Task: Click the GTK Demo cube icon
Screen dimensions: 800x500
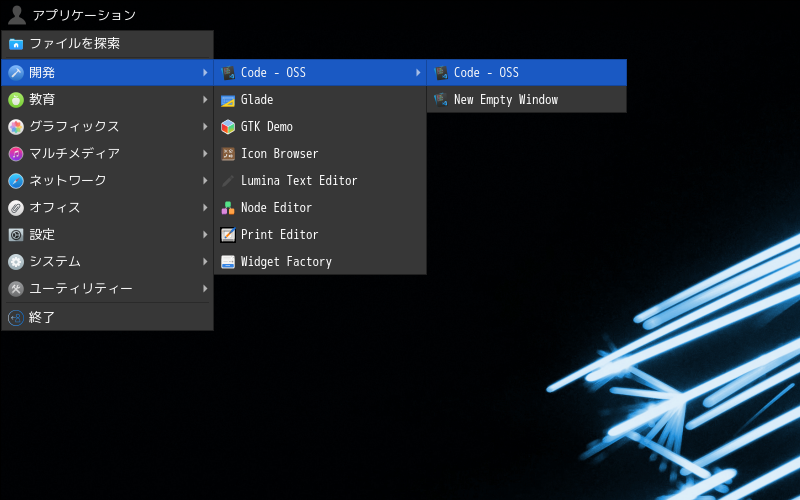Action: click(x=228, y=127)
